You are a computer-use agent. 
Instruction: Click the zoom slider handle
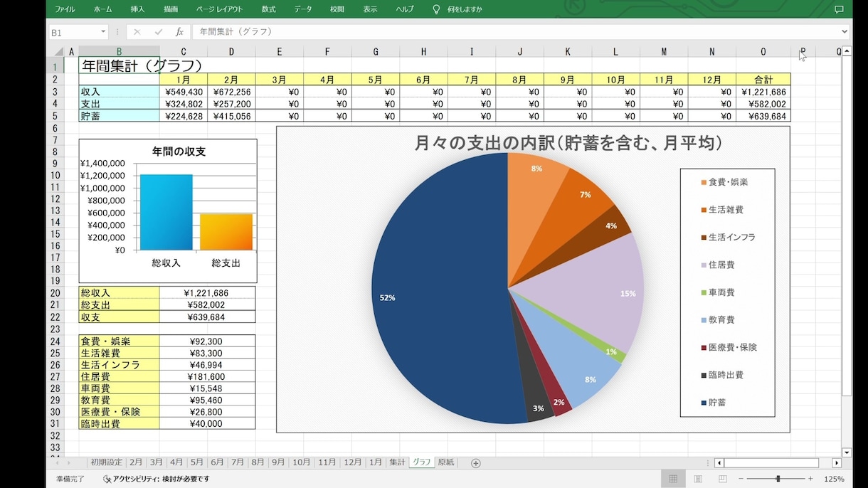(x=778, y=479)
